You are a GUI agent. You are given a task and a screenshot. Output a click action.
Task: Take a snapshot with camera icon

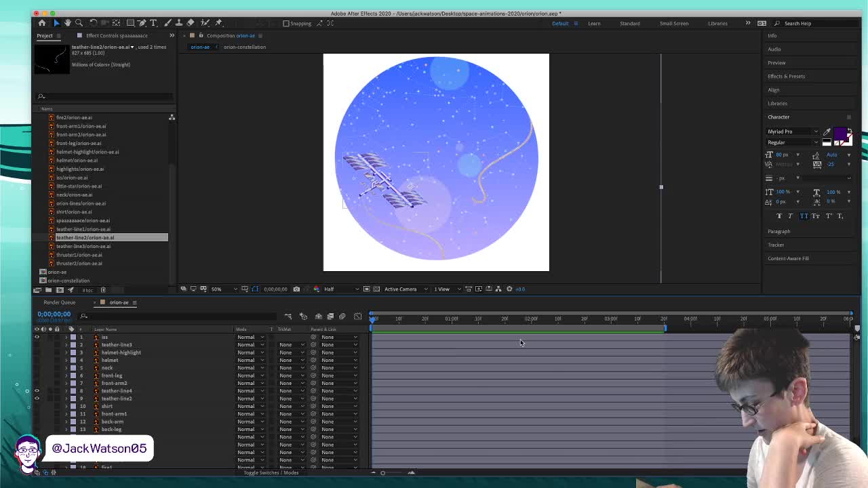296,289
